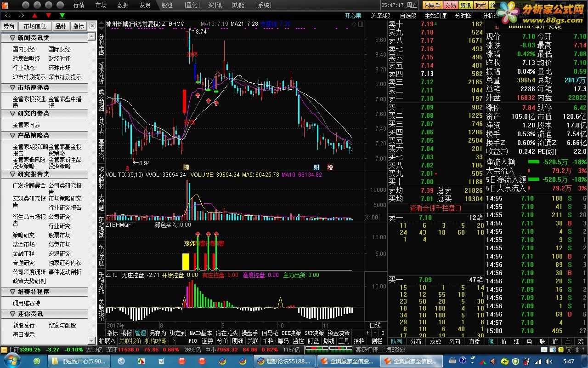The image size is (588, 368).
Task: Click the plus zoom button under the chart
Action: coord(367,333)
